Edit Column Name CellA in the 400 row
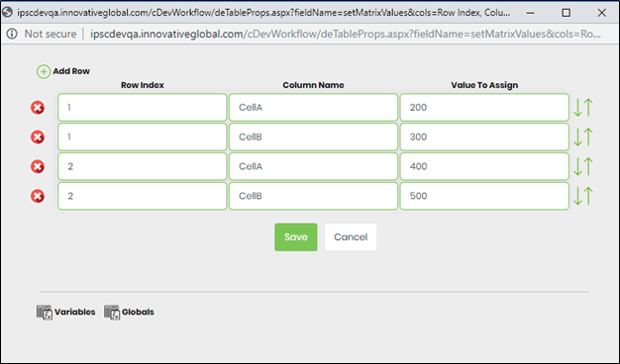Image resolution: width=620 pixels, height=364 pixels. pos(313,166)
